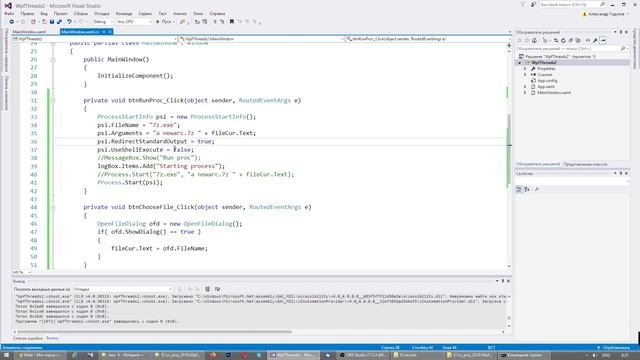This screenshot has width=640, height=360.
Task: Collapse btnChooseFile_Click method at line 44
Action: point(53,207)
